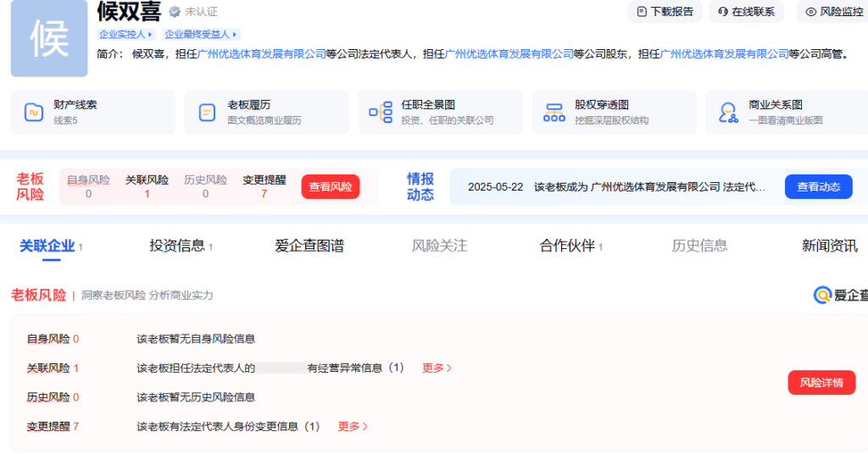The height and width of the screenshot is (454, 868).
Task: Switch to the 合作伙伴 tab
Action: [x=570, y=246]
